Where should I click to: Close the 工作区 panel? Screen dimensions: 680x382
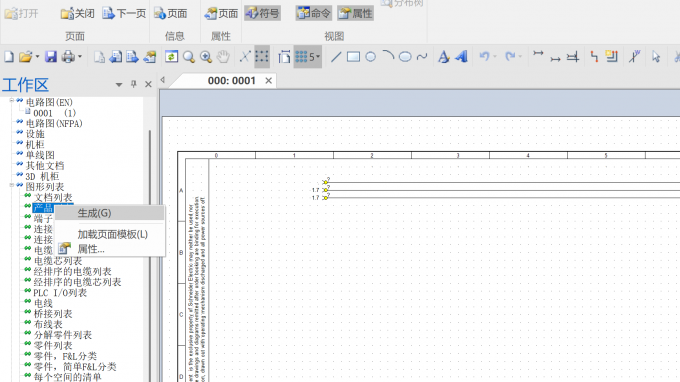(148, 84)
